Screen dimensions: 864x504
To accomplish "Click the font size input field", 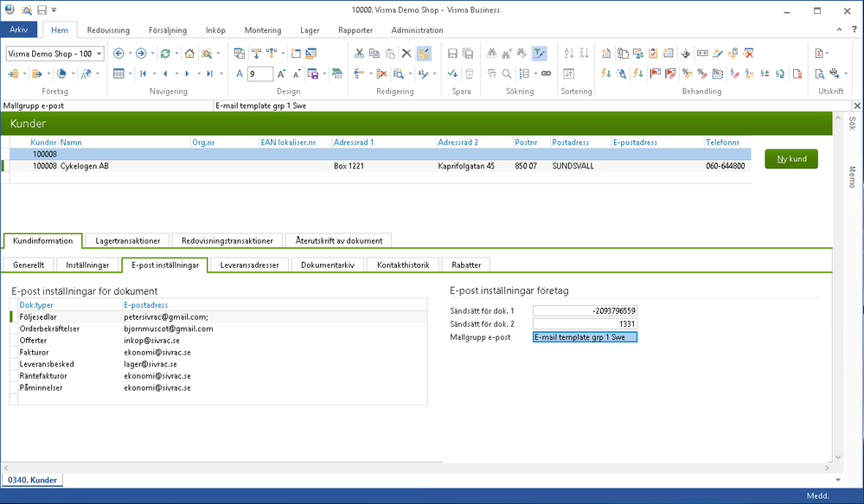I will [x=260, y=73].
